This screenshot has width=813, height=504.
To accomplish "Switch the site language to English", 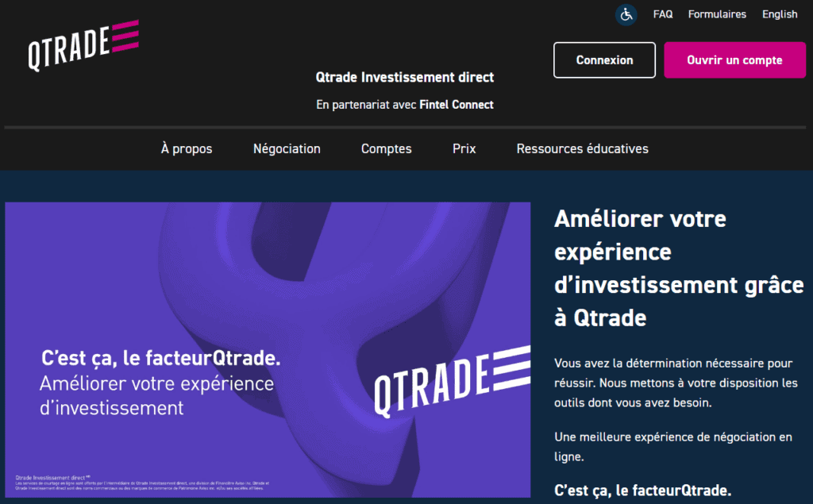I will [779, 13].
